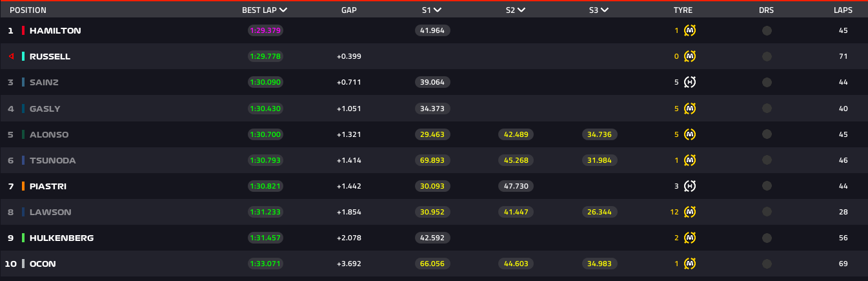
Task: Toggle Hamilton's DRS indicator
Action: tap(767, 30)
